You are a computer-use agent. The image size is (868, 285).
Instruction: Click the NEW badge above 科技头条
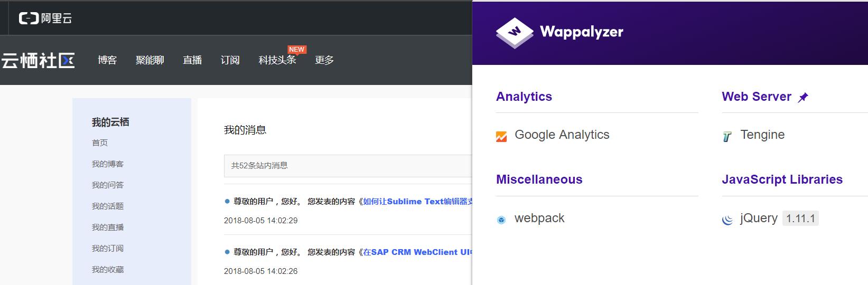pos(296,50)
